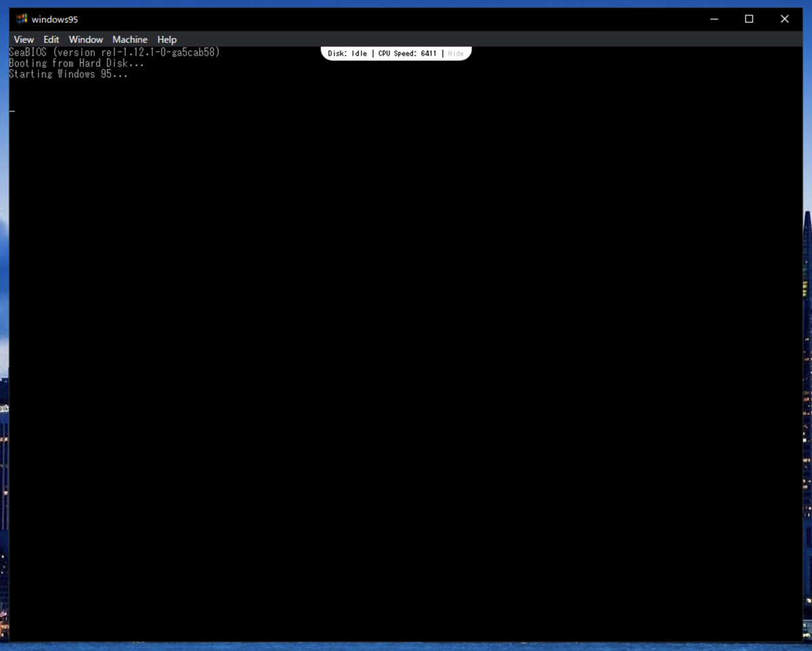Maximize the windows95 window

click(749, 19)
